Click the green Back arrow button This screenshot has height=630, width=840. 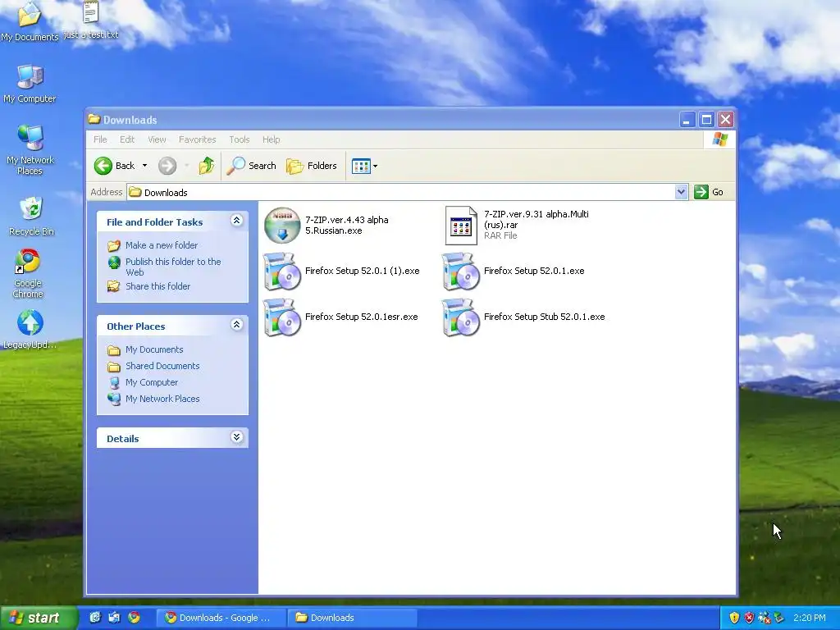tap(103, 166)
